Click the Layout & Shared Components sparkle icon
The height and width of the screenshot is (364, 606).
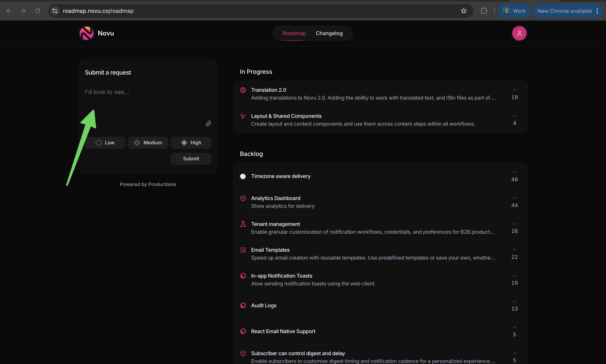tap(243, 116)
